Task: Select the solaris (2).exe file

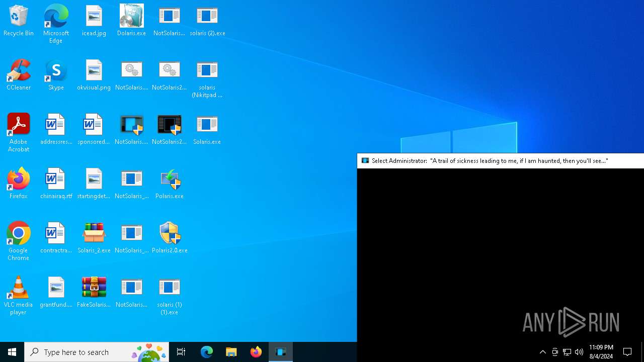Action: (207, 21)
